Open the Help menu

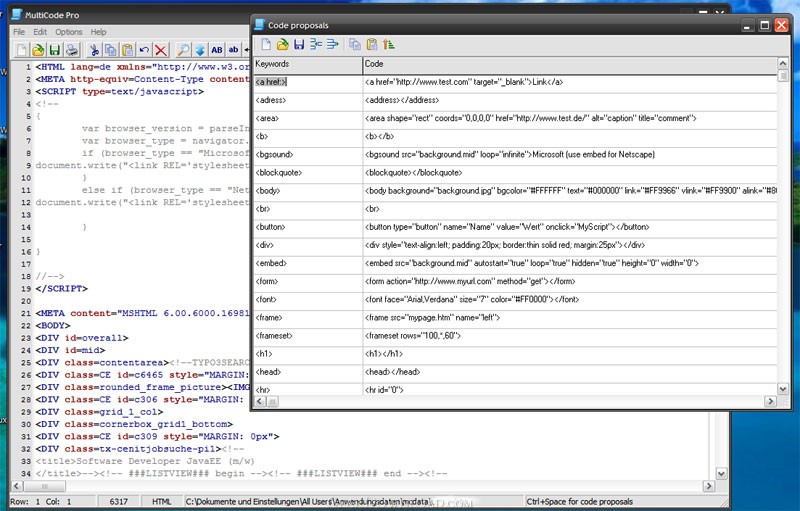[99, 32]
